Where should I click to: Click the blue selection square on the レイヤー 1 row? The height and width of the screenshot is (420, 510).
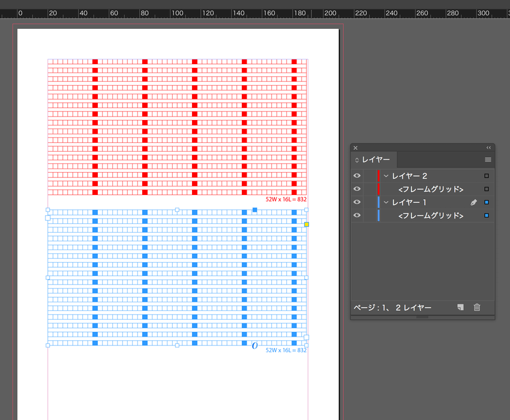click(x=486, y=202)
